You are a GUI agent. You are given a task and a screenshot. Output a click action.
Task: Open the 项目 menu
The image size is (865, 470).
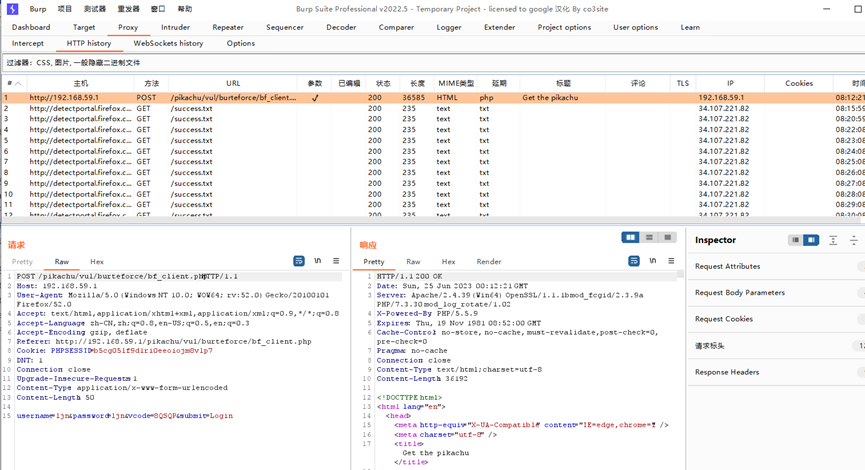65,9
